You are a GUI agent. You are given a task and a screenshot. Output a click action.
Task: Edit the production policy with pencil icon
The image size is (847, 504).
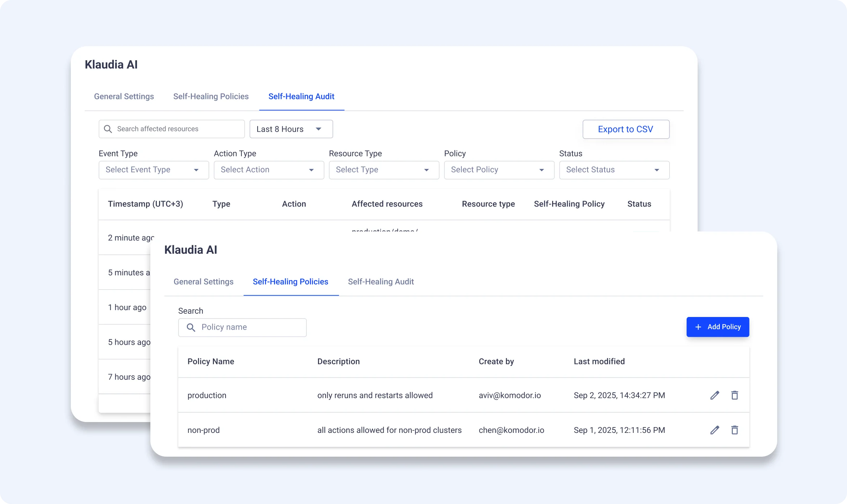[x=714, y=395]
